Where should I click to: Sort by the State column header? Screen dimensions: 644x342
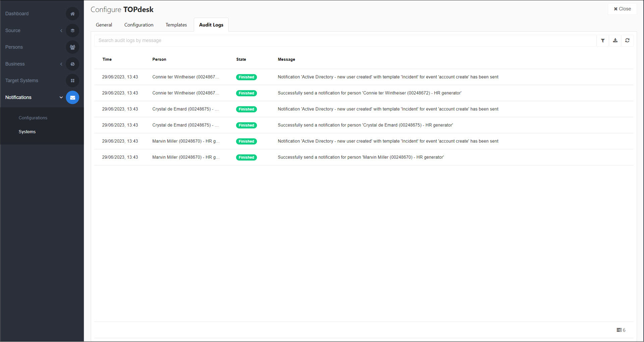coord(241,59)
